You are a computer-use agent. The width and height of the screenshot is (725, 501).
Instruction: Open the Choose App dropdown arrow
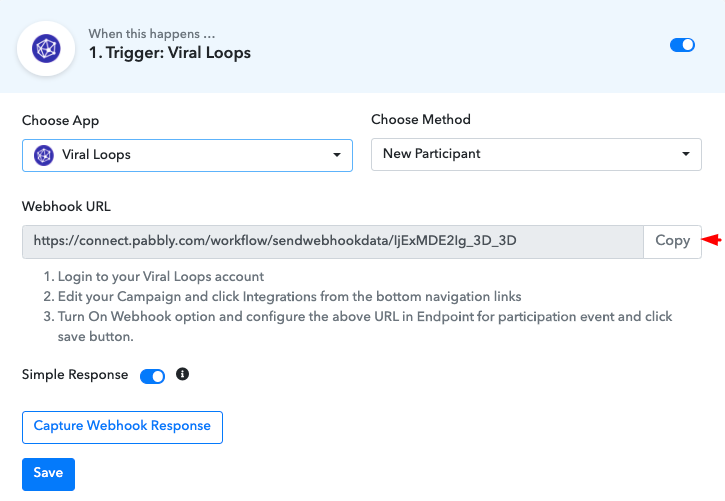(337, 155)
